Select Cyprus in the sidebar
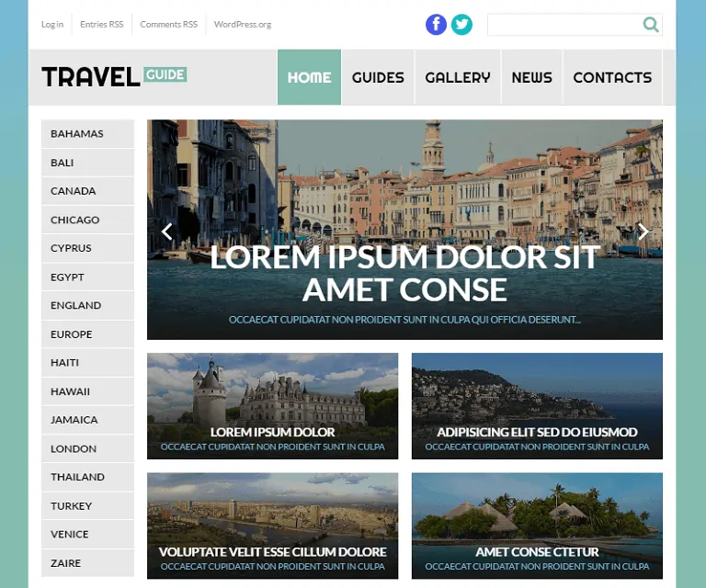Screen dimensions: 706x588 88,248
